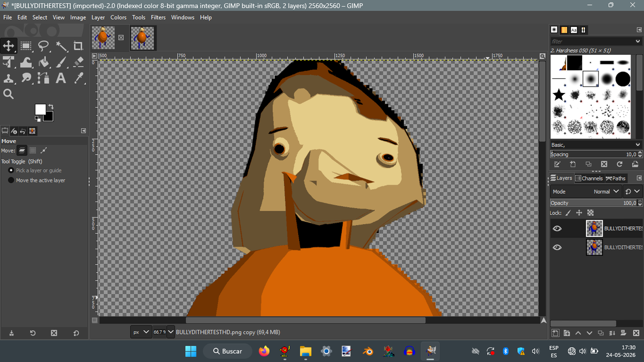Open the File menu
The height and width of the screenshot is (362, 644).
(x=8, y=17)
